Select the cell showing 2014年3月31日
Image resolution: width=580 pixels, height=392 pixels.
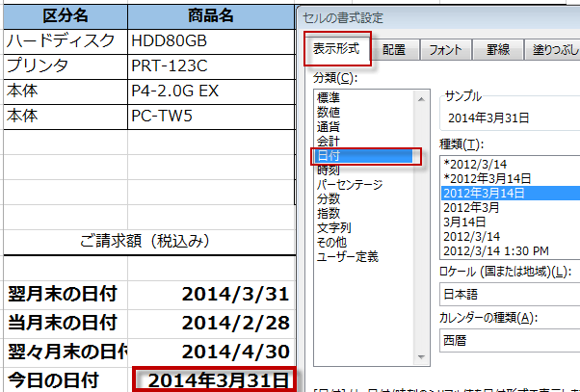point(215,380)
